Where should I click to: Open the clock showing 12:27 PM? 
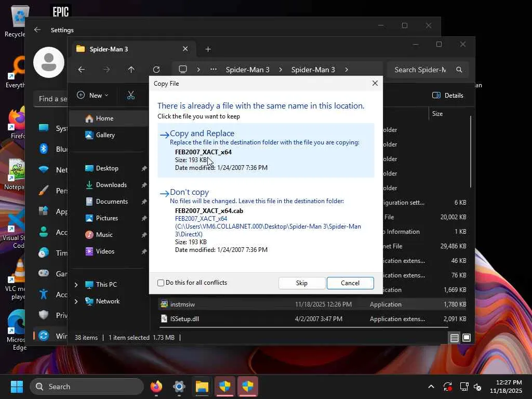pyautogui.click(x=506, y=387)
